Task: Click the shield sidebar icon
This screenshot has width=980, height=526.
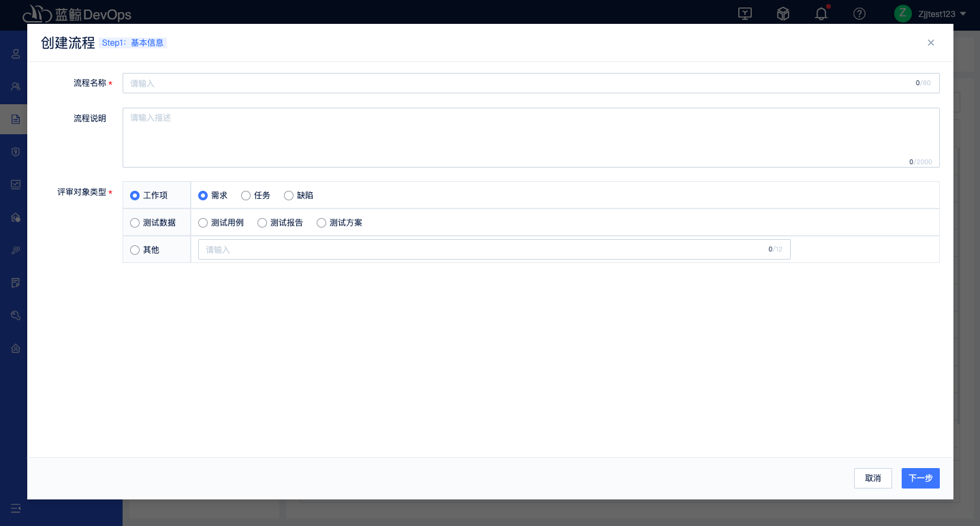Action: click(16, 152)
